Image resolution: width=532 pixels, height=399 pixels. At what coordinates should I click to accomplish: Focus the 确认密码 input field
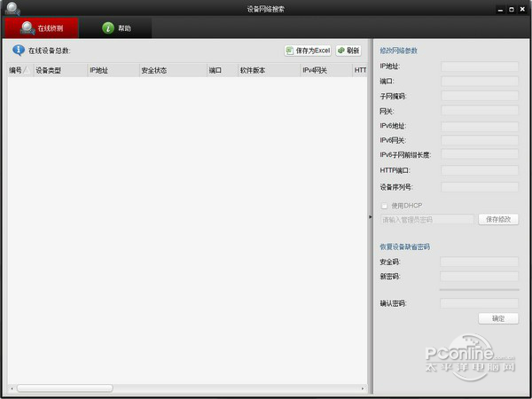point(479,303)
